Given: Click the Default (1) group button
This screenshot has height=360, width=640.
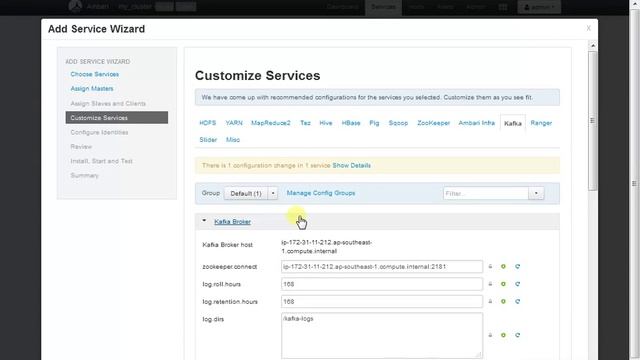Looking at the screenshot, I should coord(246,193).
